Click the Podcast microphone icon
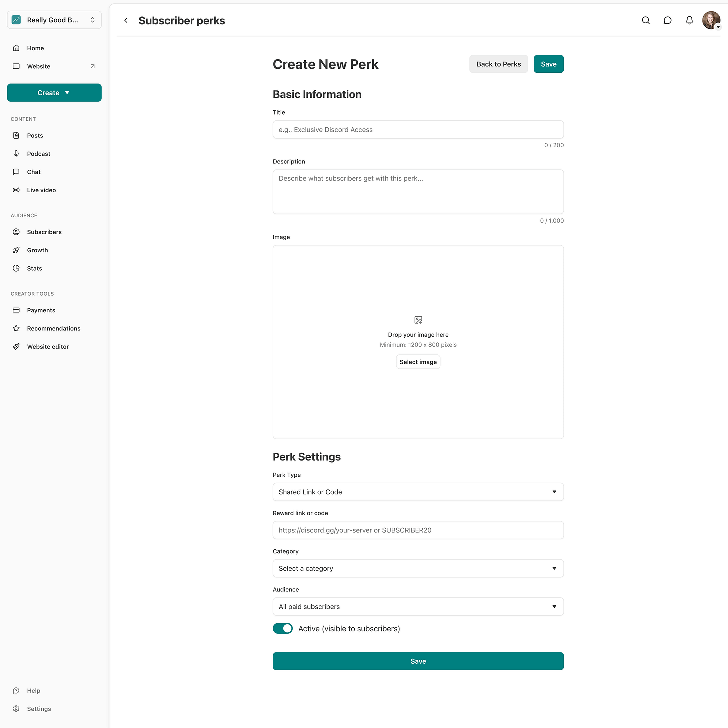 click(16, 154)
